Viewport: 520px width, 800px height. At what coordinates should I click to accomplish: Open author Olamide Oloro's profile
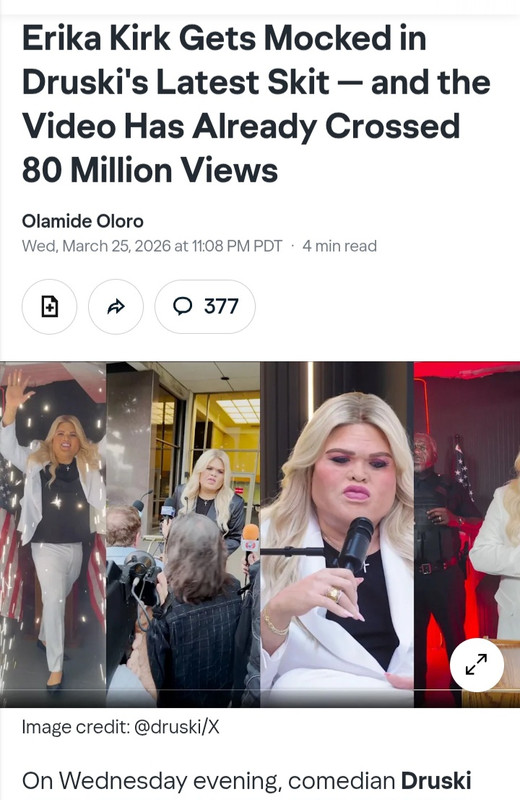point(83,221)
